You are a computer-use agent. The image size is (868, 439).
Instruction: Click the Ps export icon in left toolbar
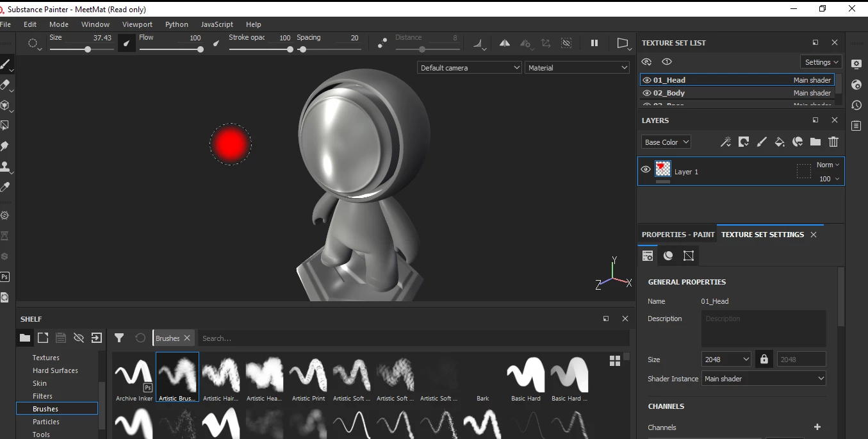4,277
